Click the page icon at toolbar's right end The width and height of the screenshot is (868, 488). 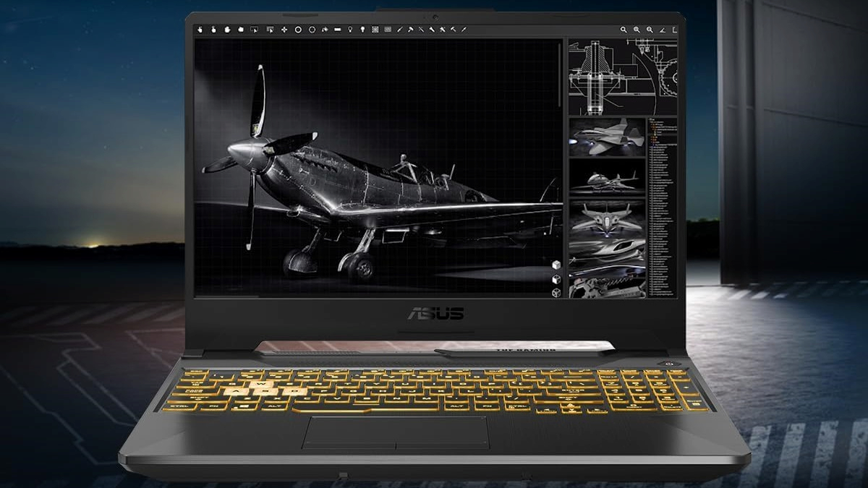pyautogui.click(x=674, y=30)
